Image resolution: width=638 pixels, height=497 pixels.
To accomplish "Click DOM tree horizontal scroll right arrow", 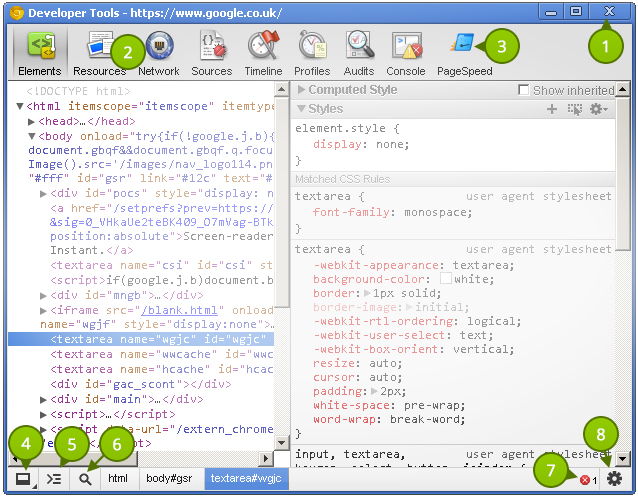I will point(266,458).
